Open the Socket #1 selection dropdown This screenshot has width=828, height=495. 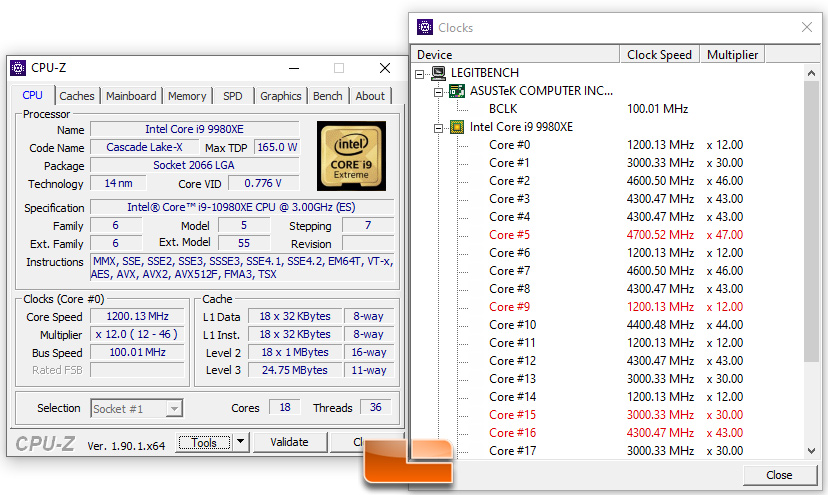coord(174,408)
